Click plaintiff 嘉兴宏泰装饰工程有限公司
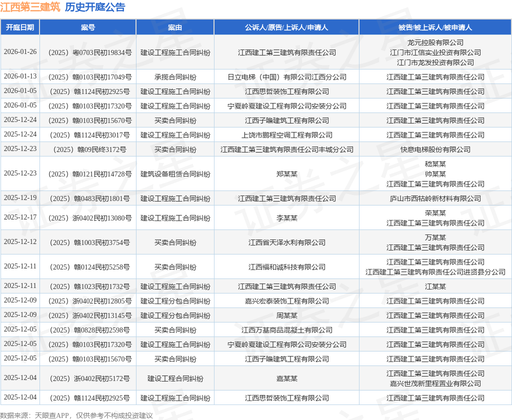 (286, 301)
